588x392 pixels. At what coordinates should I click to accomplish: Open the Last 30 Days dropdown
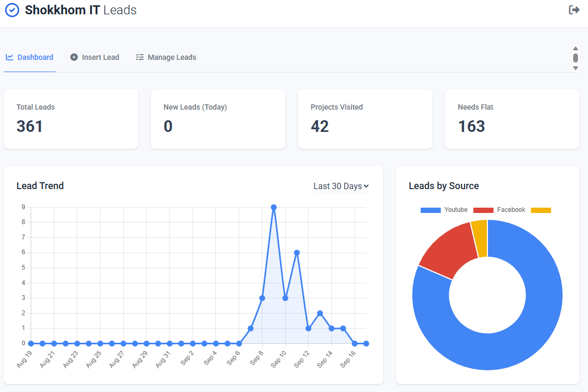tap(341, 186)
